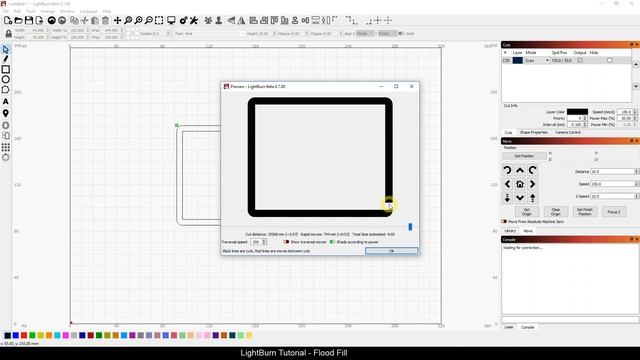Select the Rectangle tool
This screenshot has height=360, width=640.
[6, 69]
